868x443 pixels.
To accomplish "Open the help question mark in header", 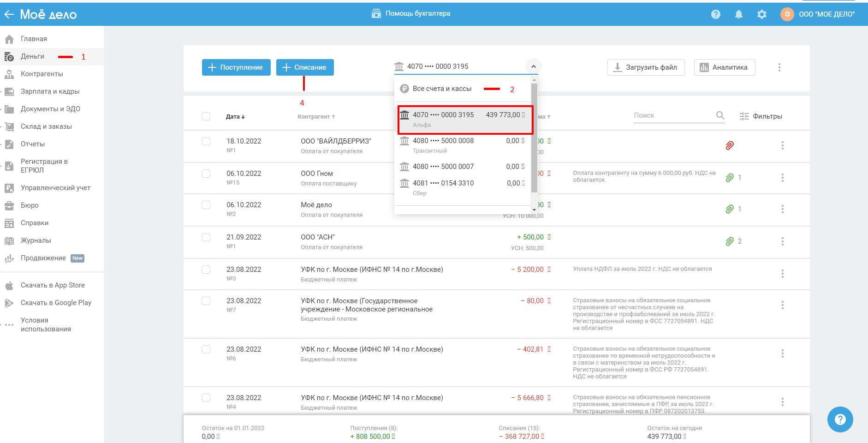I will point(716,14).
